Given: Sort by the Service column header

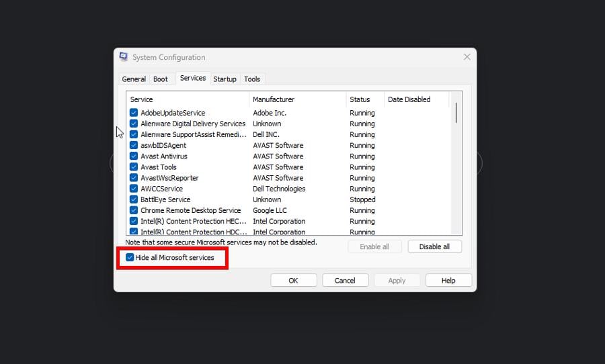Looking at the screenshot, I should (x=188, y=99).
